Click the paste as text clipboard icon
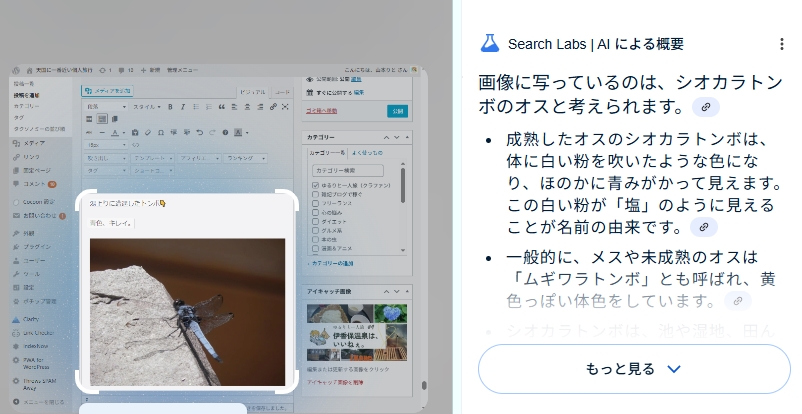Image resolution: width=802 pixels, height=414 pixels. coord(135,133)
